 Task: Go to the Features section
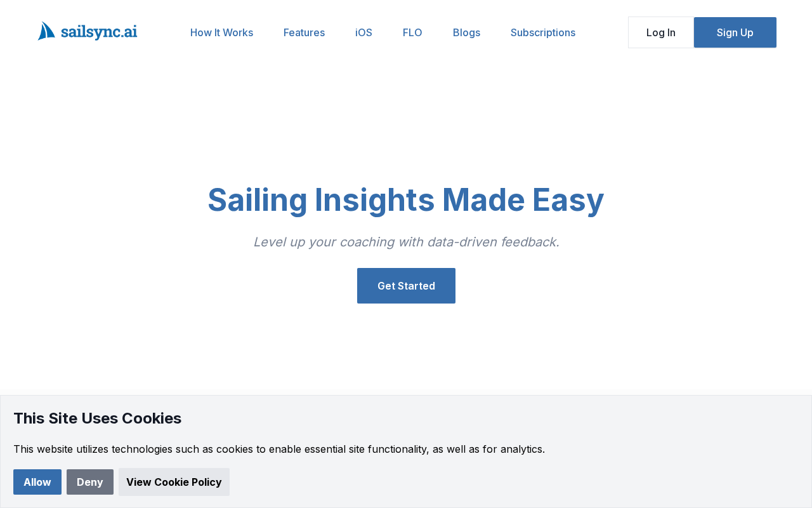pos(304,32)
